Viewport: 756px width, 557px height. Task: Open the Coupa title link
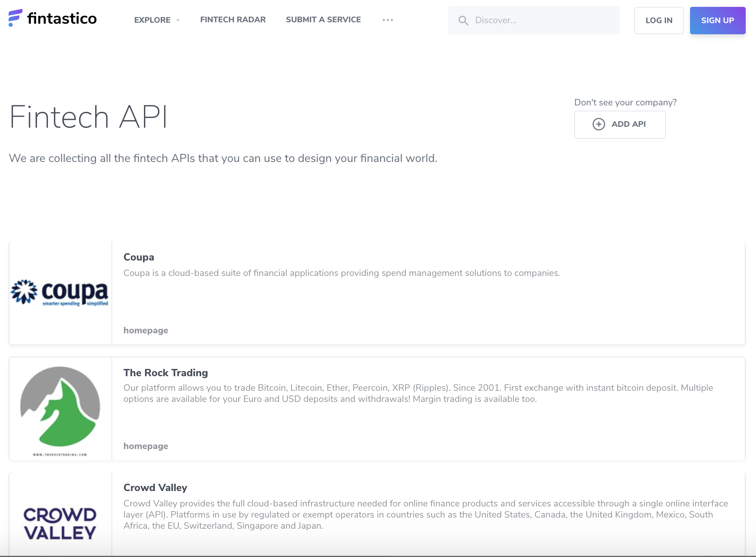(x=139, y=257)
